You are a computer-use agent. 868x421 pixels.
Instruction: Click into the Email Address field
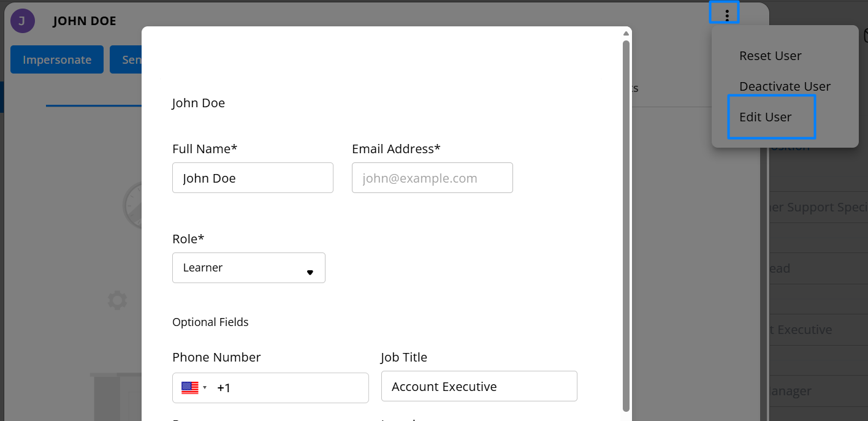432,178
